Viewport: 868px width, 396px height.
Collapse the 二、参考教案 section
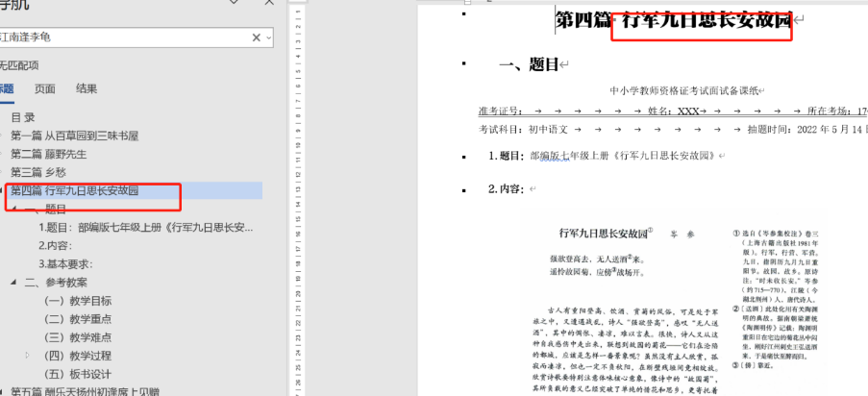pyautogui.click(x=12, y=283)
